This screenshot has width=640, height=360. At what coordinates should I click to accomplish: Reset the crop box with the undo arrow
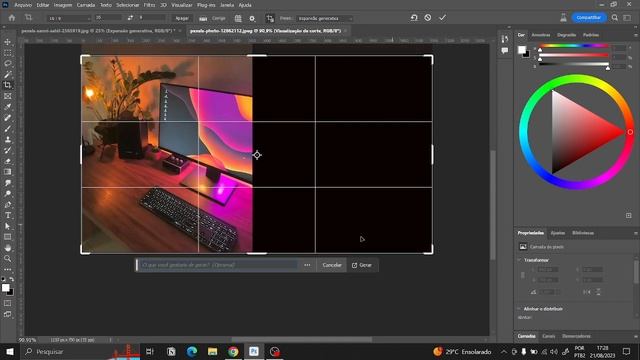[x=414, y=18]
